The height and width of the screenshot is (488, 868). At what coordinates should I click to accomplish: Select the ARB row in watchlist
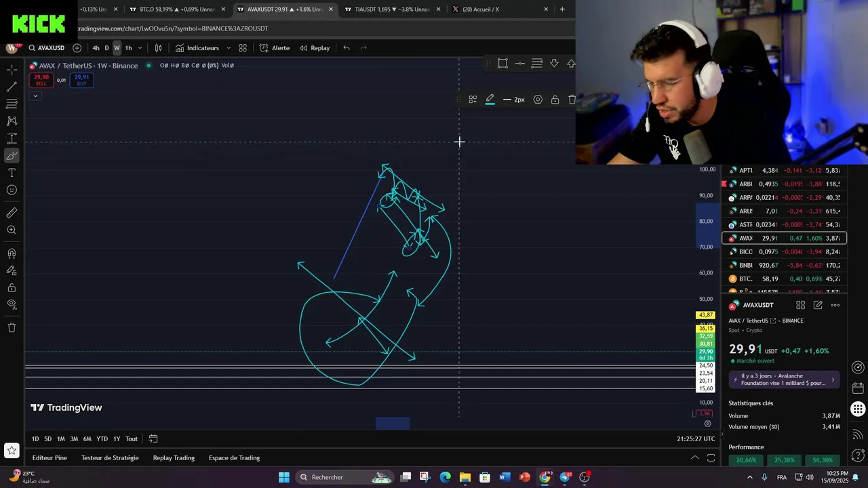click(784, 184)
